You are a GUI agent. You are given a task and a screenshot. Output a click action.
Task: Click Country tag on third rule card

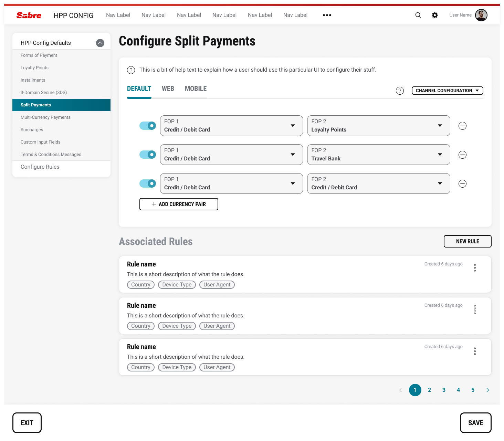(141, 367)
